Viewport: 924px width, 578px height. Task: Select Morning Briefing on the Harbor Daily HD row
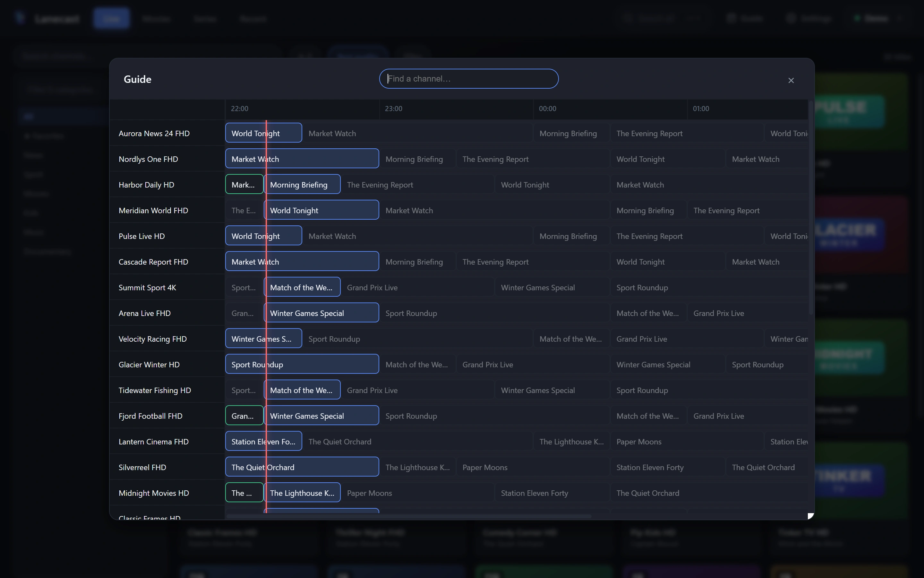(x=302, y=184)
